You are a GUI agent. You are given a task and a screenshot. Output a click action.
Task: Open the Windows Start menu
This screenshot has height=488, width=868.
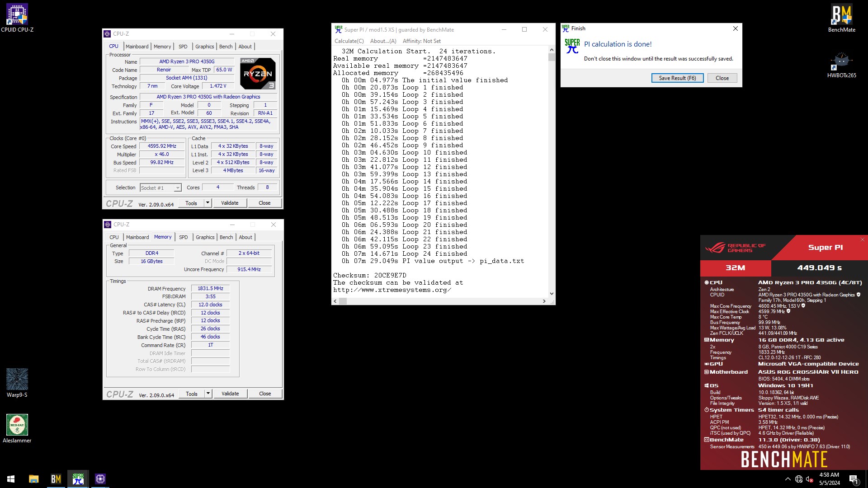(x=11, y=479)
